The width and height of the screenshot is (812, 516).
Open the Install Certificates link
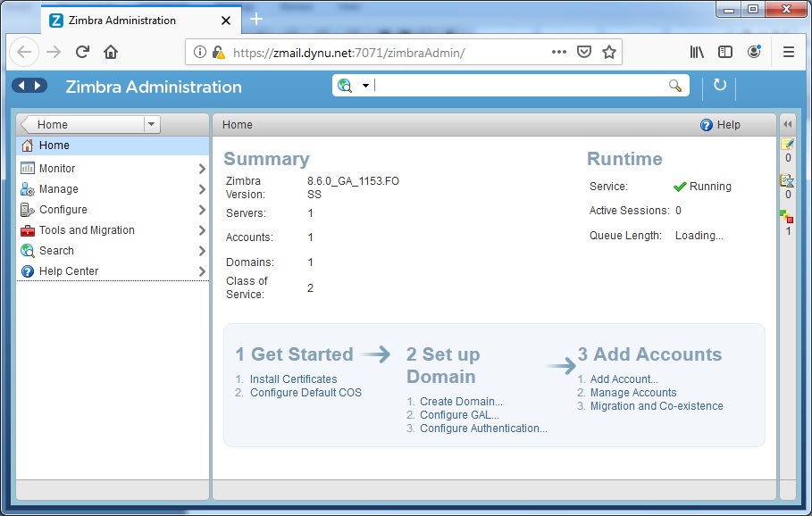click(293, 379)
